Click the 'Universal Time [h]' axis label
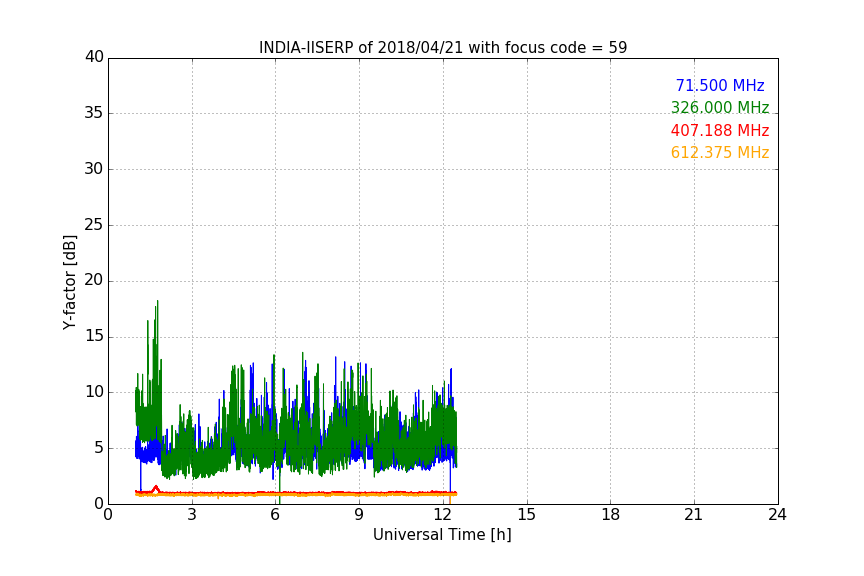This screenshot has width=864, height=576. [x=442, y=535]
